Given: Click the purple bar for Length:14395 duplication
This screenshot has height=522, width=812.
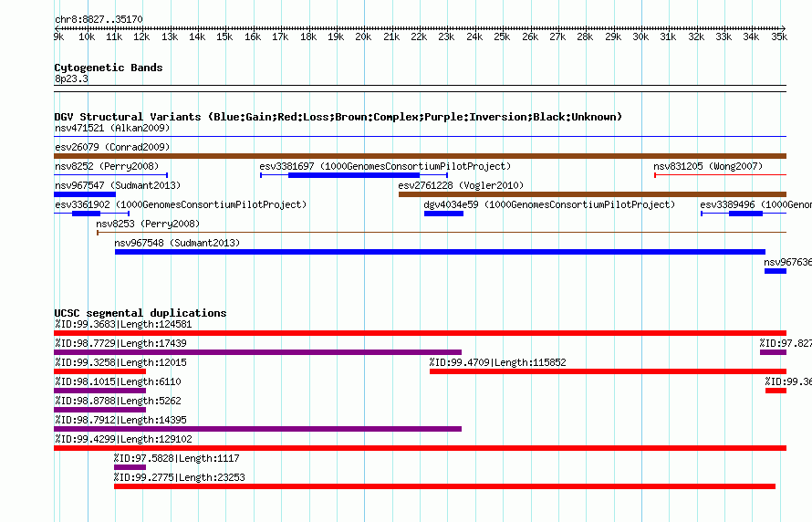Looking at the screenshot, I should tap(257, 429).
